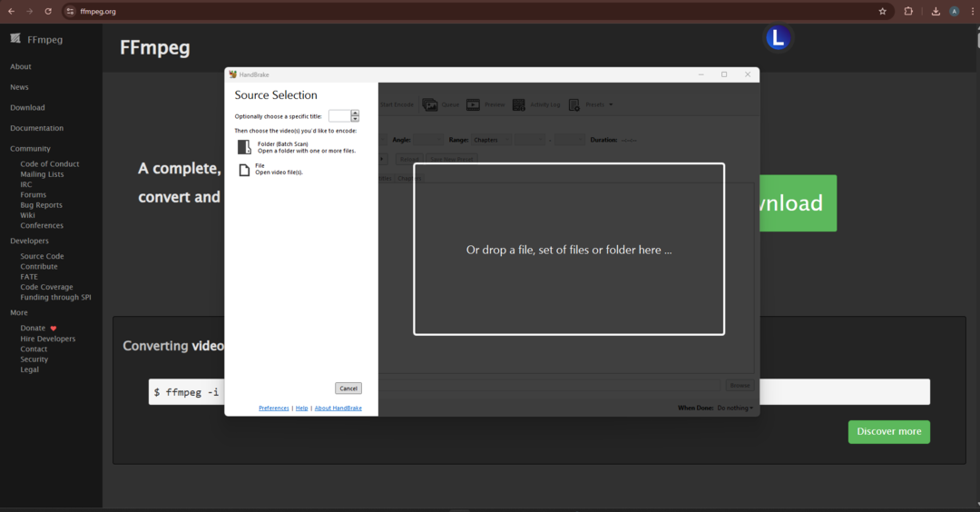This screenshot has width=980, height=512.
Task: Open the IRC sidebar link
Action: (x=25, y=184)
